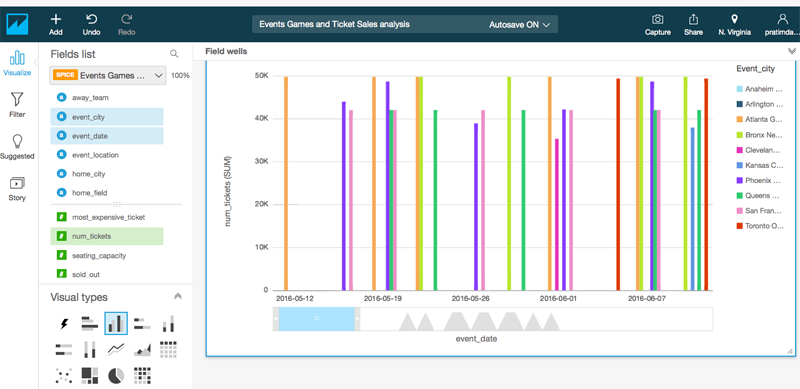The image size is (800, 389).
Task: Add a new item with the Add button
Action: point(56,25)
